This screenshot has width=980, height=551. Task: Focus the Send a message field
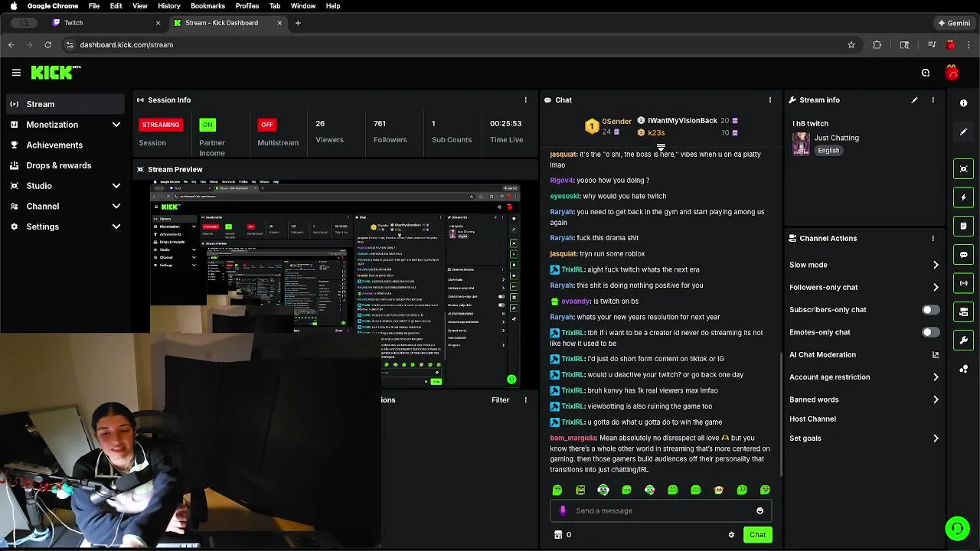tap(662, 510)
